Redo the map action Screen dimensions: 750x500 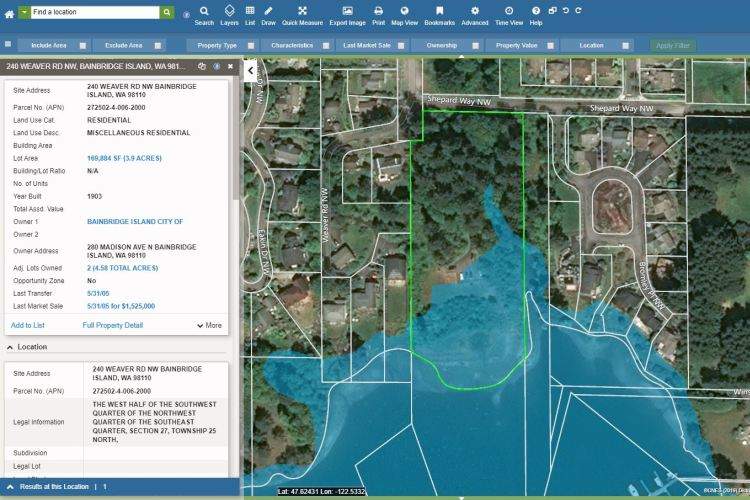[578, 11]
